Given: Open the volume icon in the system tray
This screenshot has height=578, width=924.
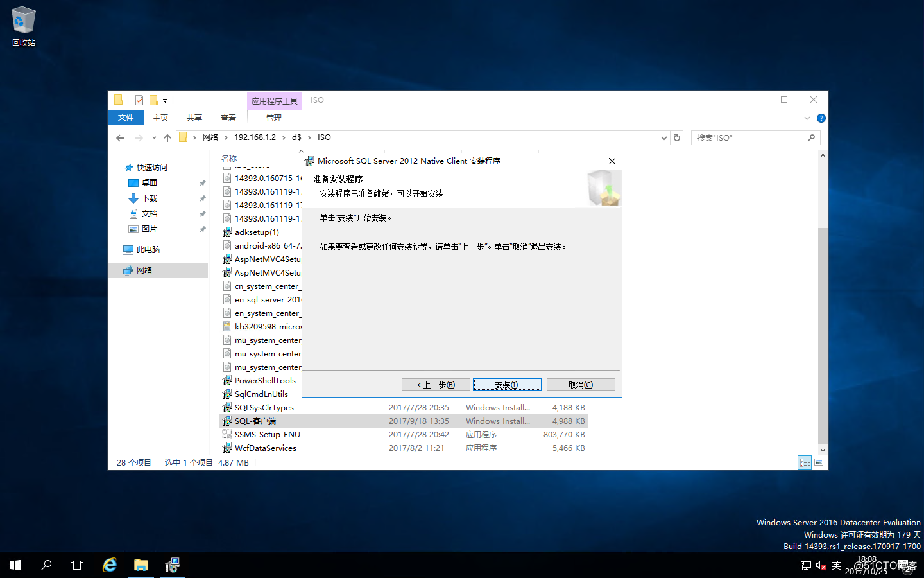Looking at the screenshot, I should click(821, 566).
